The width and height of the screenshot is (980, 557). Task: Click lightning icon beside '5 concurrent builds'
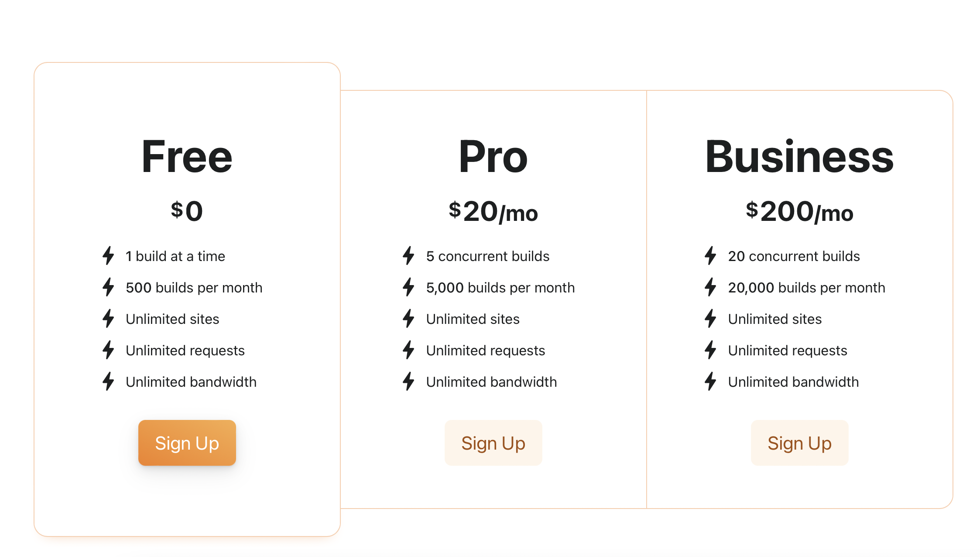[408, 256]
